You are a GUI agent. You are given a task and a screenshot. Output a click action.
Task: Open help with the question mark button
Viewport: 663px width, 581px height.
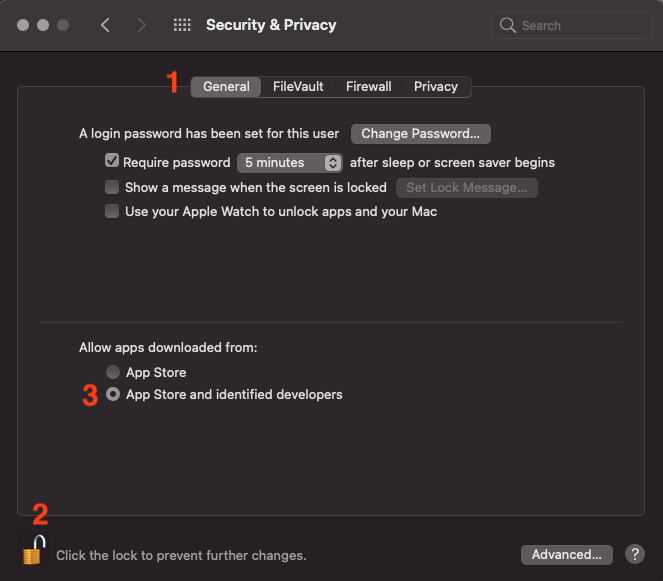click(x=634, y=554)
